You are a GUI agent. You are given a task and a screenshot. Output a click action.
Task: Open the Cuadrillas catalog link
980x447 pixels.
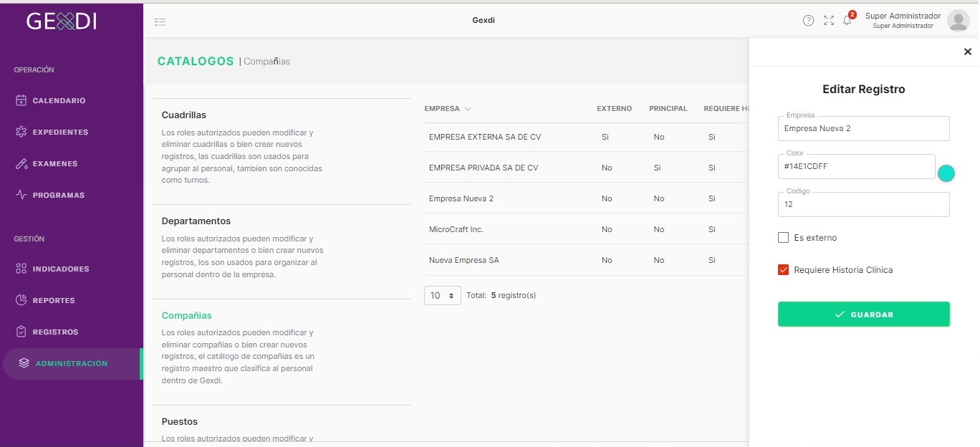pyautogui.click(x=184, y=115)
